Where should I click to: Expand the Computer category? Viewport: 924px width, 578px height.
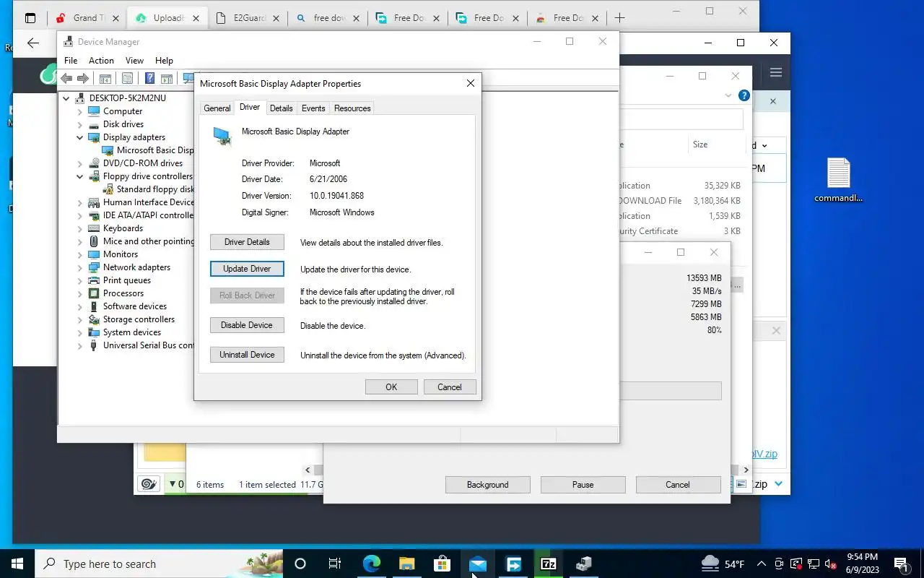(80, 111)
